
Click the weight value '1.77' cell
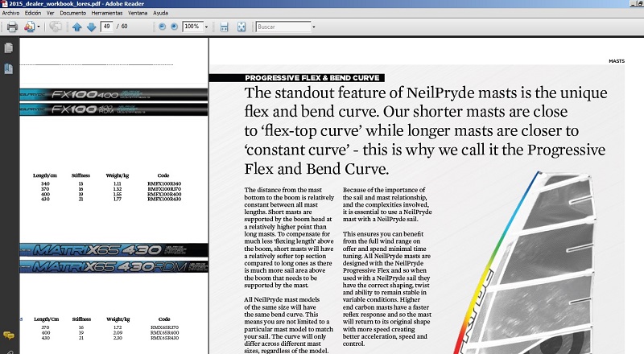(118, 199)
